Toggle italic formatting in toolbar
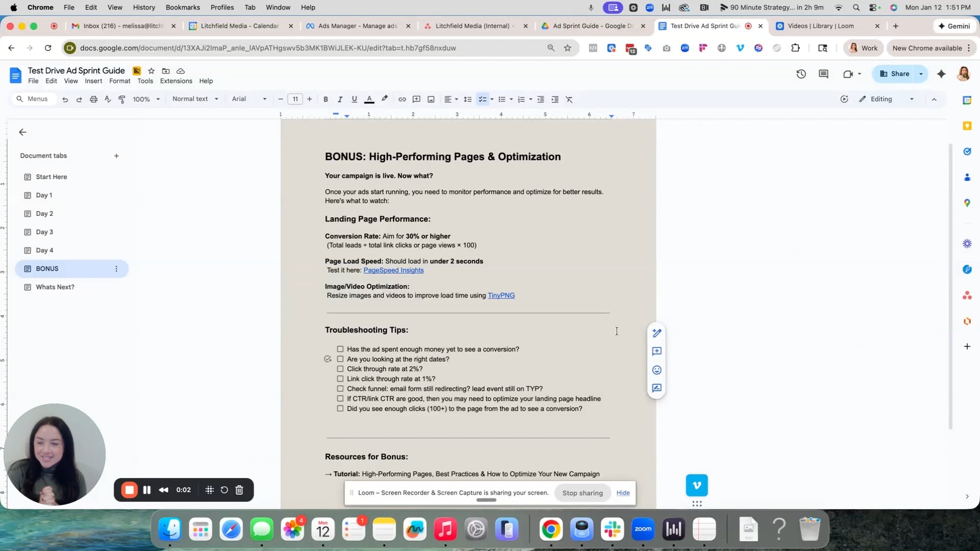Viewport: 980px width, 551px height. click(x=340, y=99)
